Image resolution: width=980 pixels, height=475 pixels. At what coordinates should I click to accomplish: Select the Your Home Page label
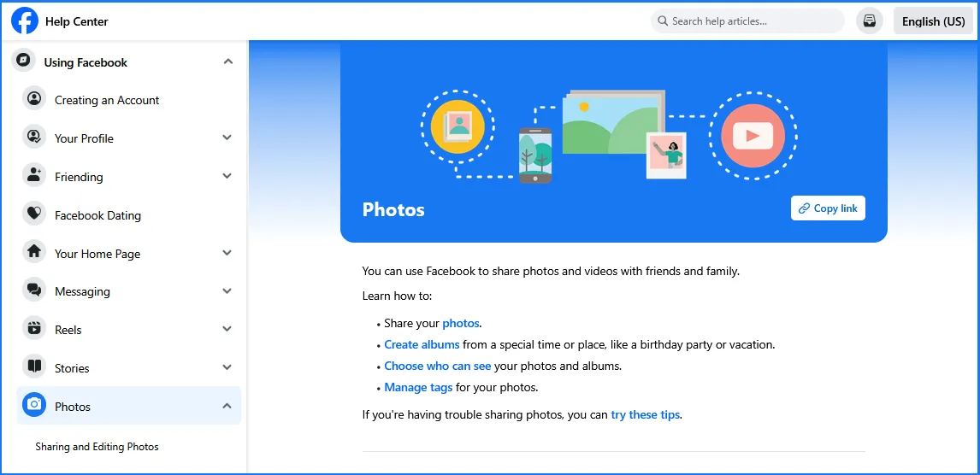tap(97, 254)
